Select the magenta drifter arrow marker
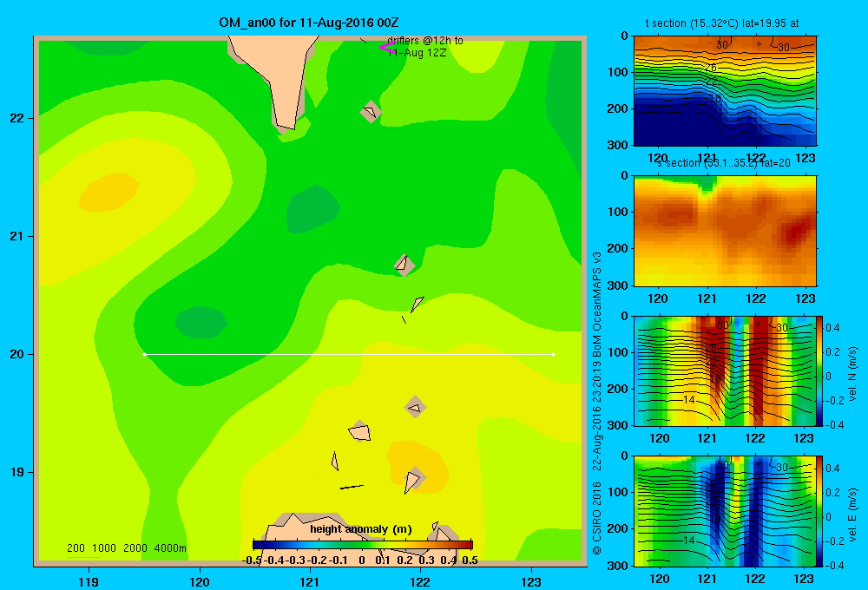 (x=387, y=48)
